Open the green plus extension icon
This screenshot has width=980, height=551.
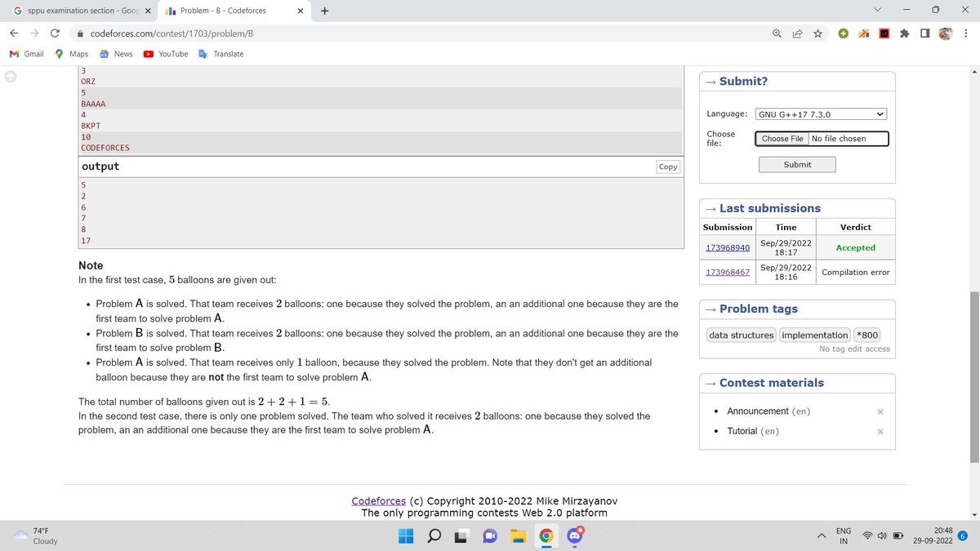(844, 34)
